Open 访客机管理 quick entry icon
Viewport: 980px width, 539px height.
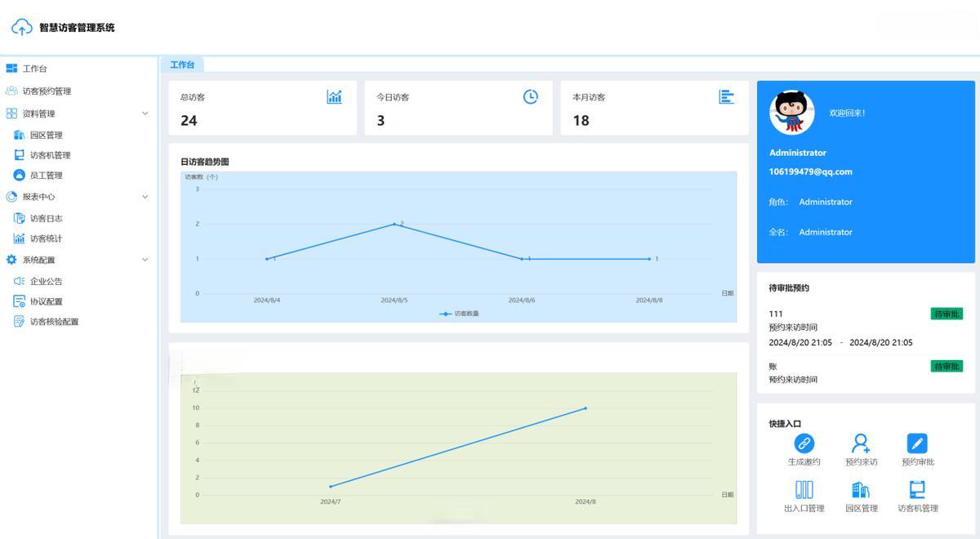[x=917, y=489]
